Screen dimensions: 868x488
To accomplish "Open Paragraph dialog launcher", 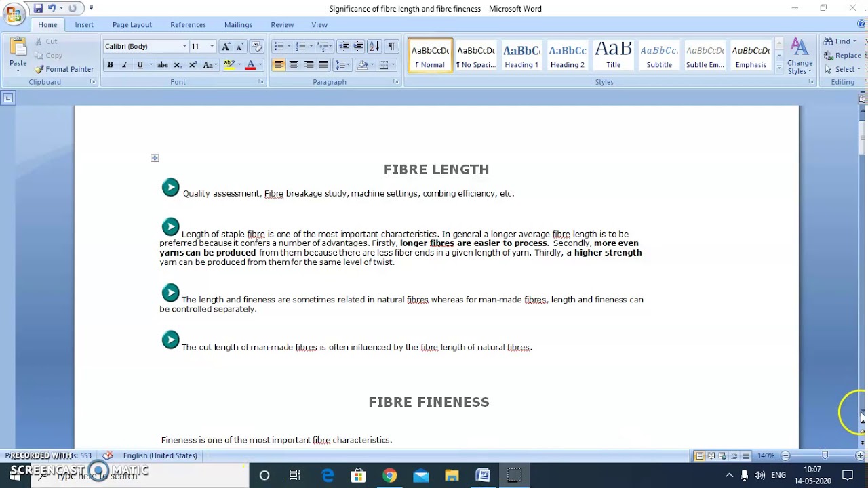I will click(x=396, y=82).
